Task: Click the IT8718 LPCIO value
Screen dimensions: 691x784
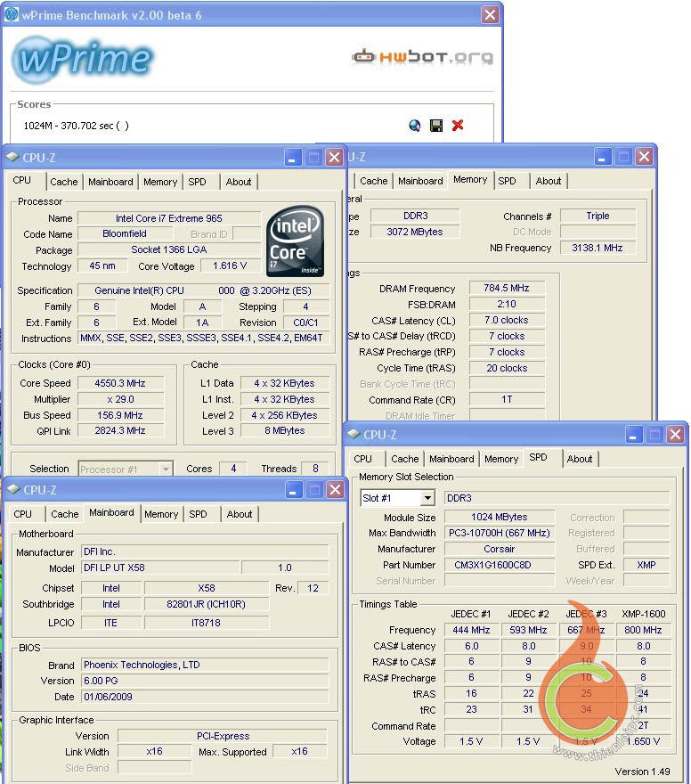Action: [x=206, y=623]
